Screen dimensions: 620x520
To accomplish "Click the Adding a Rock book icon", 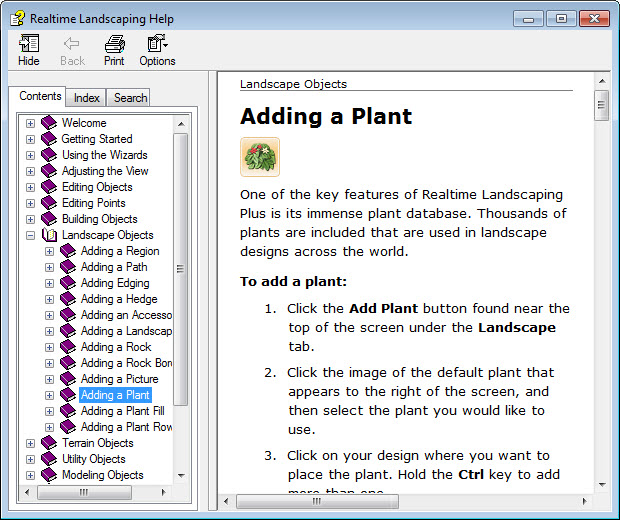I will (68, 347).
